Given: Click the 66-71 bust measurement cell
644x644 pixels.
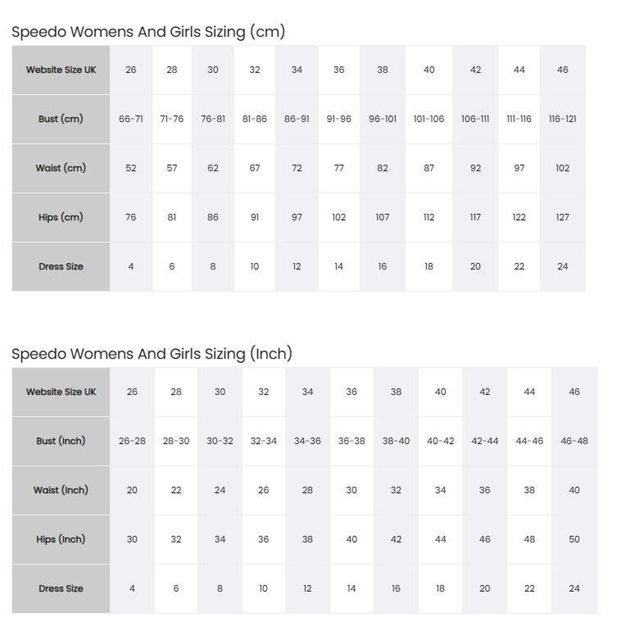Looking at the screenshot, I should (x=131, y=119).
